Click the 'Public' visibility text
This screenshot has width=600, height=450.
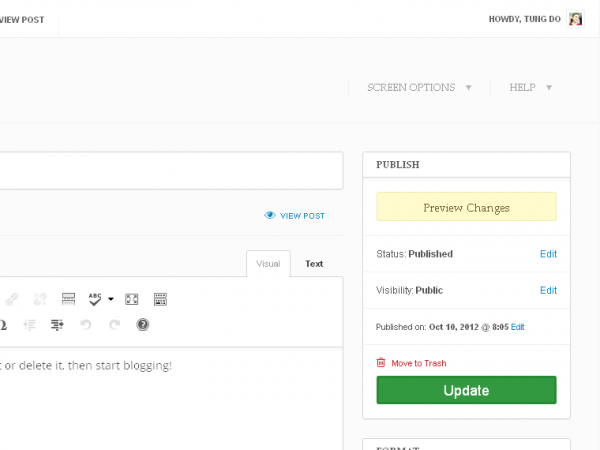coord(429,290)
